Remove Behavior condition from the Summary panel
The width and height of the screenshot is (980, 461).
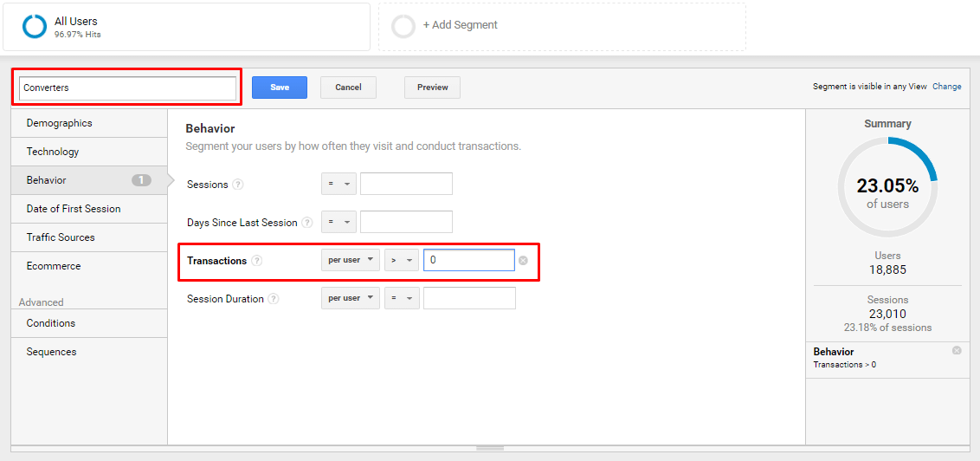(x=957, y=350)
